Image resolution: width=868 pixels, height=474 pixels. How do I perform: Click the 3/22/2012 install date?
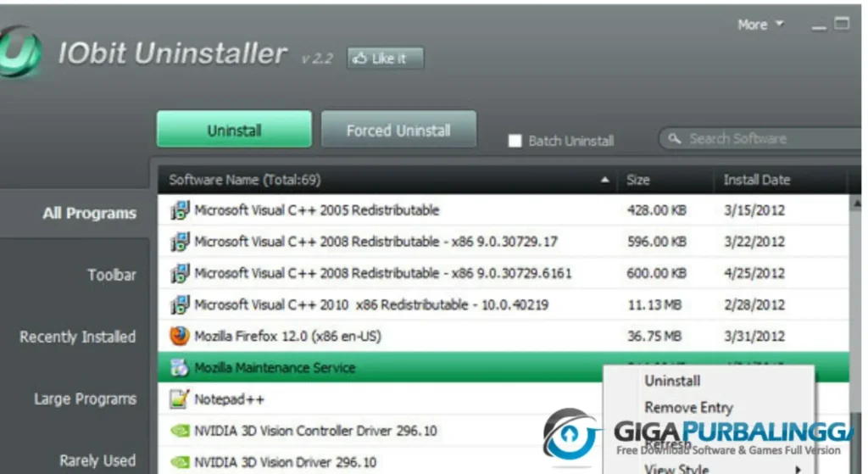[754, 242]
